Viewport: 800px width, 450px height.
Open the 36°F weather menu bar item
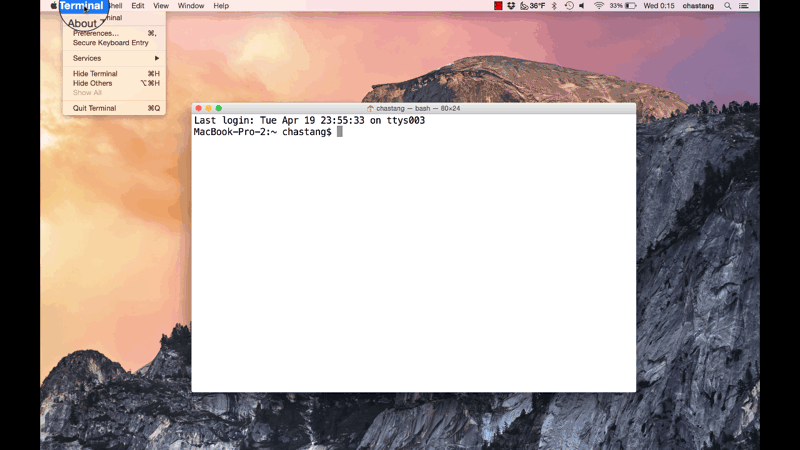point(533,6)
